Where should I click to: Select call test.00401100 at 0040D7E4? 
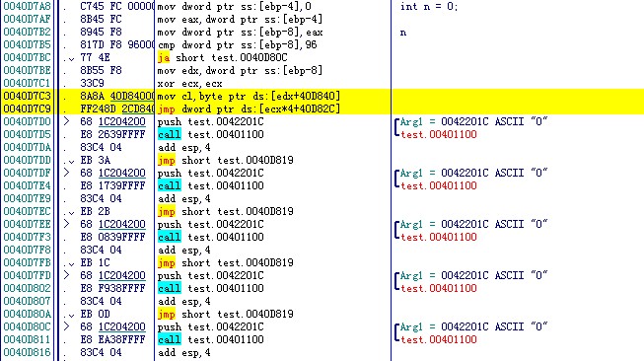tap(211, 185)
